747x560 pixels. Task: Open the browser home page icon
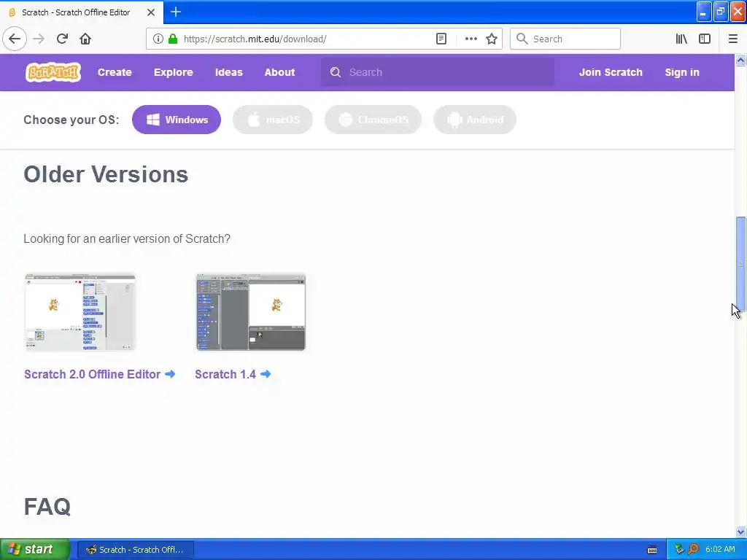(85, 39)
